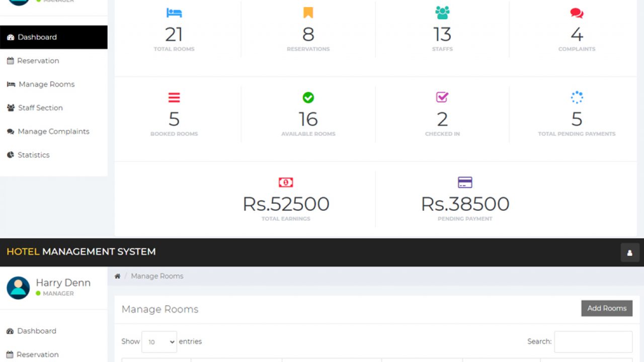The image size is (644, 362).
Task: Select Reservation in the upper sidebar
Action: 38,61
